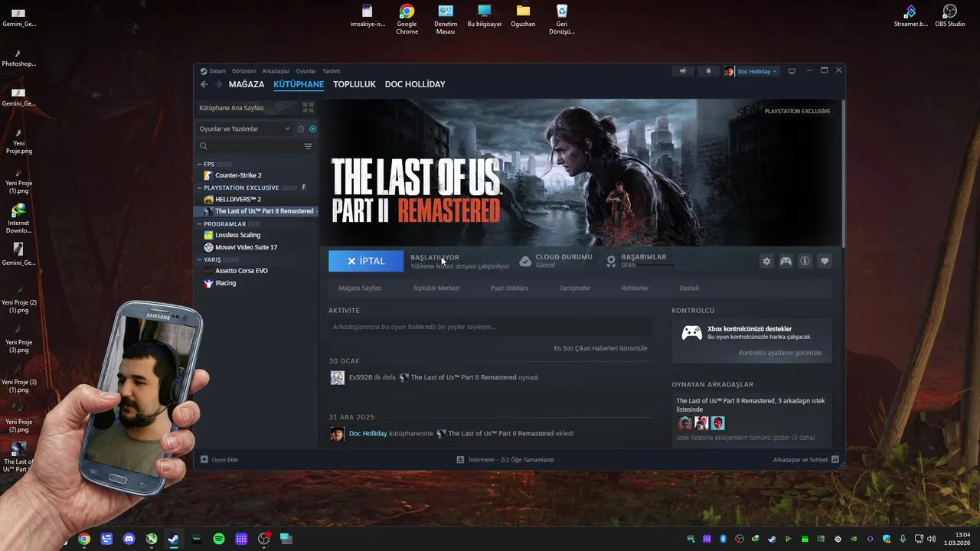Screen dimensions: 980x551
Task: Open the Oyunlar menu
Action: [306, 71]
